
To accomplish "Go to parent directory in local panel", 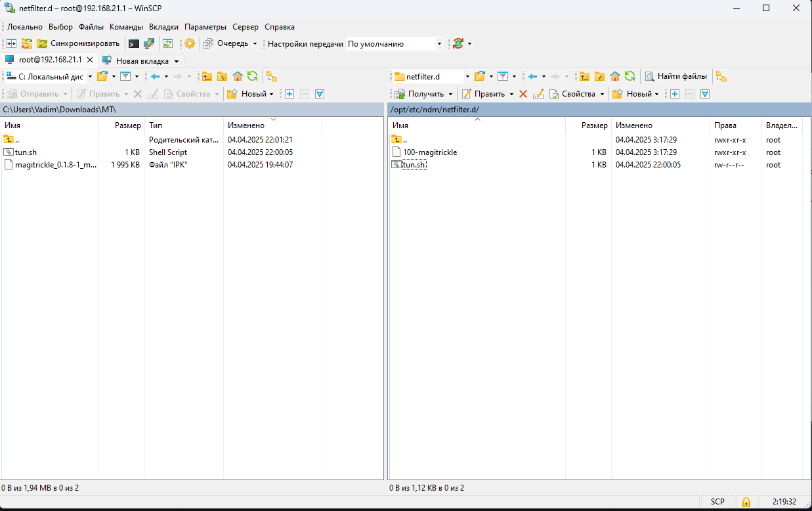I will [207, 76].
